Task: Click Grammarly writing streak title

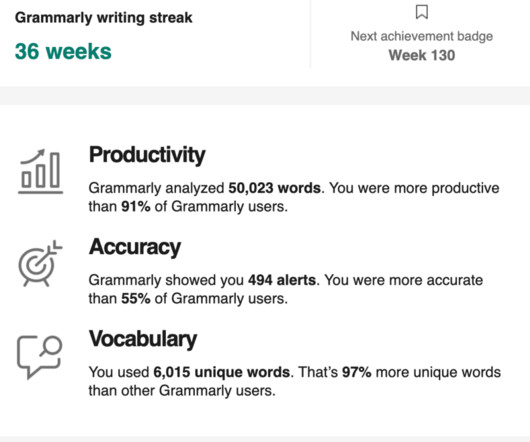Action: pos(104,18)
